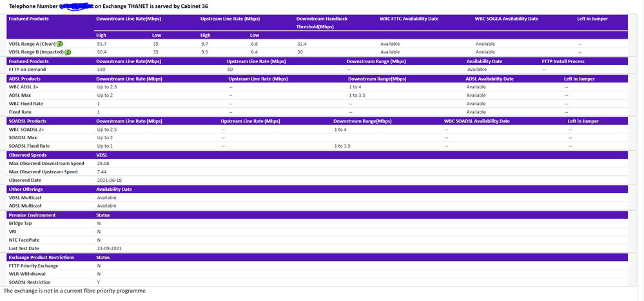
Task: Click the FTTP Install Process column header
Action: click(563, 61)
